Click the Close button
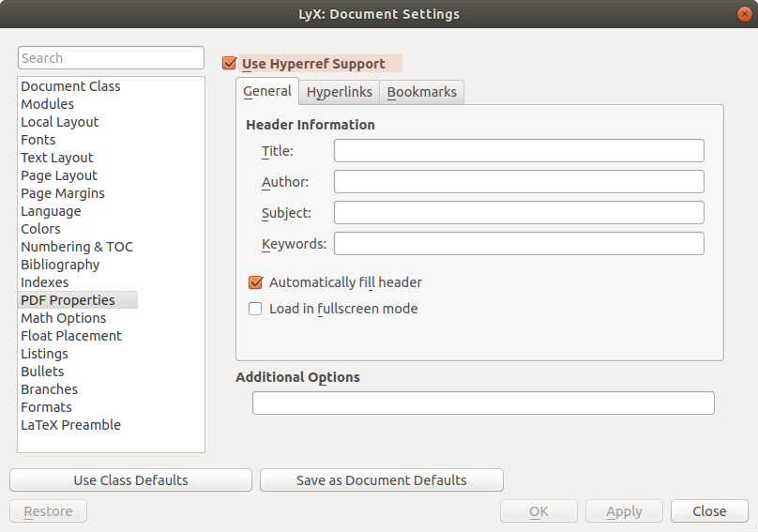The width and height of the screenshot is (758, 532). [708, 511]
